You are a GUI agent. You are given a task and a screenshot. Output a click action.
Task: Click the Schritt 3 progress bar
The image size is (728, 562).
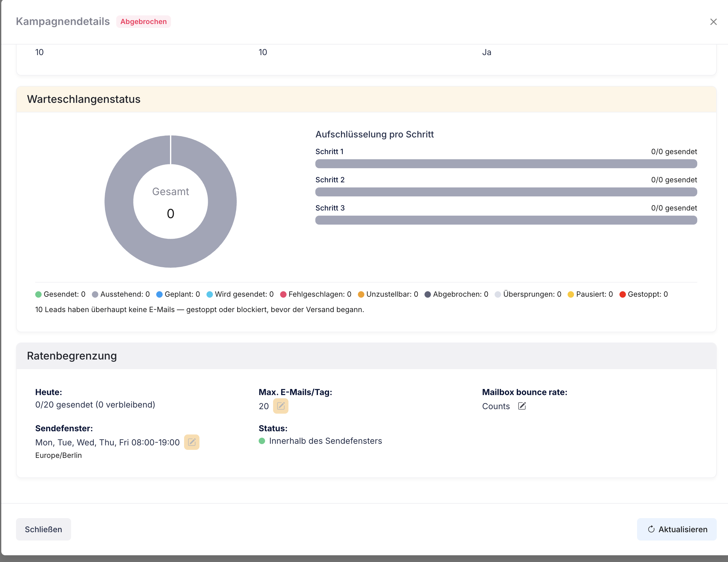(x=506, y=220)
